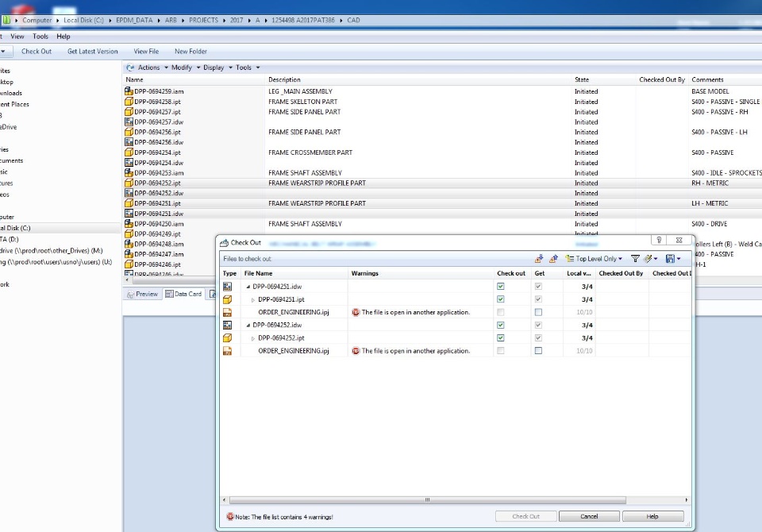The width and height of the screenshot is (762, 532).
Task: Click PROJECTS in the address breadcrumb
Action: point(204,20)
